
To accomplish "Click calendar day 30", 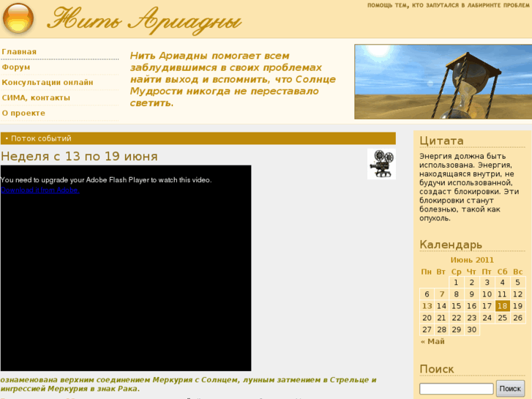I will pos(471,329).
